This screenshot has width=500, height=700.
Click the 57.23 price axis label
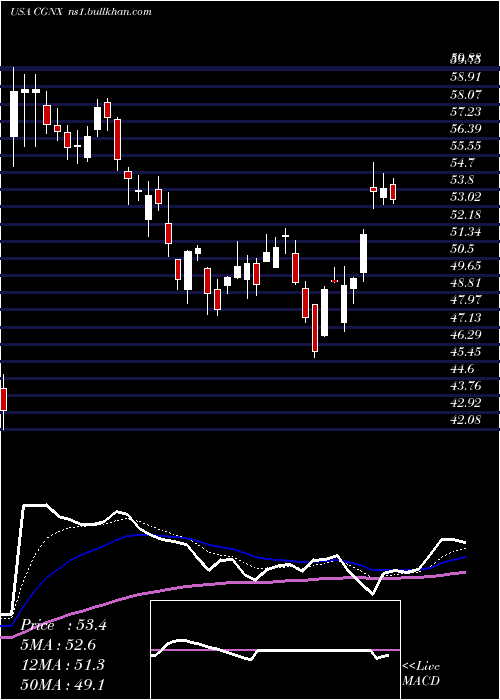pos(466,112)
